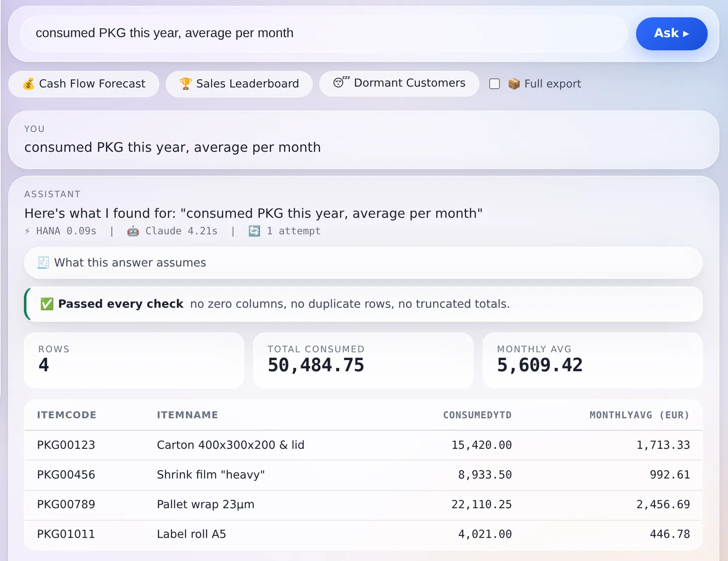This screenshot has height=561, width=728.
Task: Select item code PKG00789
Action: tap(66, 504)
